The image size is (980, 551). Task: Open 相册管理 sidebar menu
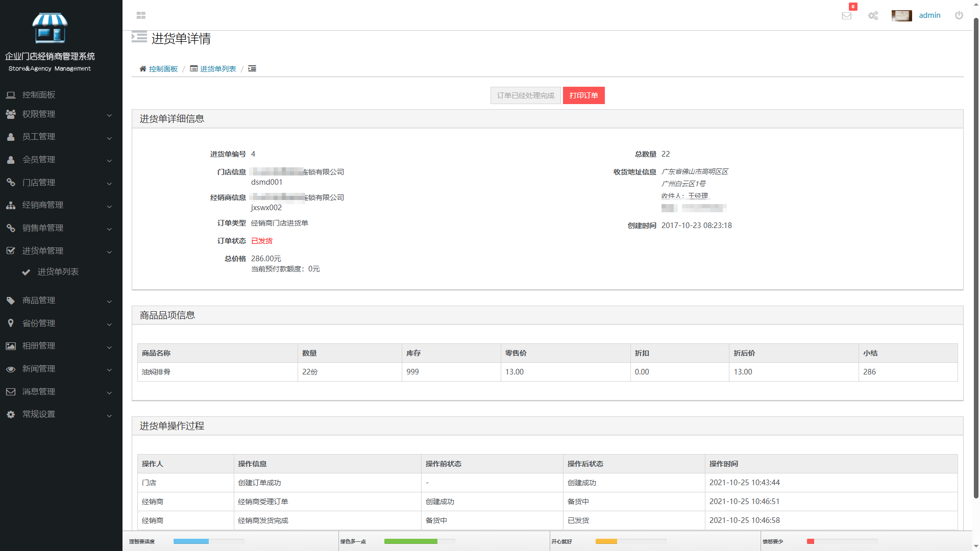click(x=39, y=346)
